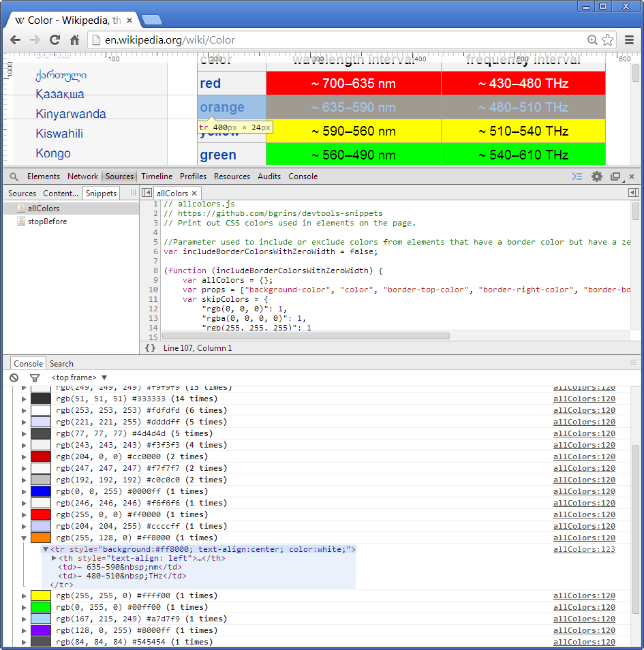Image resolution: width=644 pixels, height=650 pixels.
Task: Click the inspect element magnifying glass icon
Action: coord(14,176)
